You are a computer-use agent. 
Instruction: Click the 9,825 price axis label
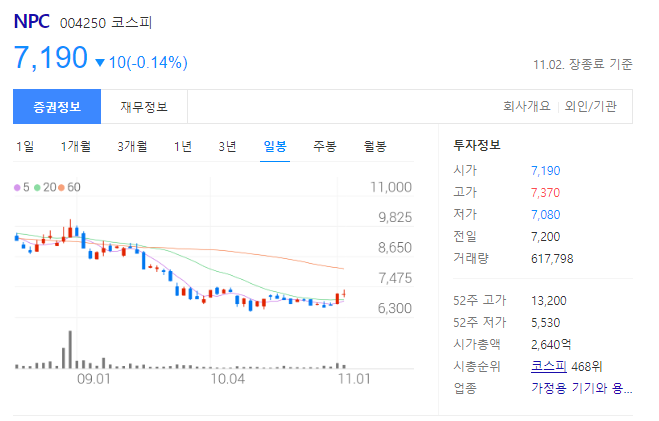(x=395, y=217)
